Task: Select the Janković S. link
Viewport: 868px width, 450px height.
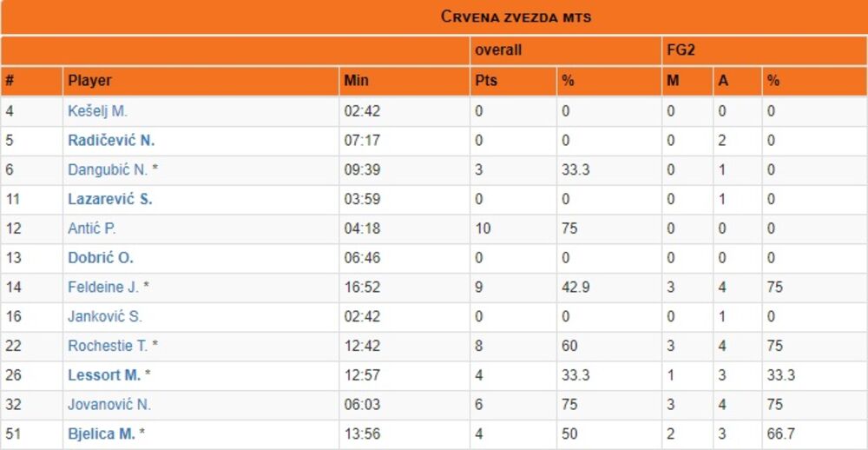Action: 105,317
